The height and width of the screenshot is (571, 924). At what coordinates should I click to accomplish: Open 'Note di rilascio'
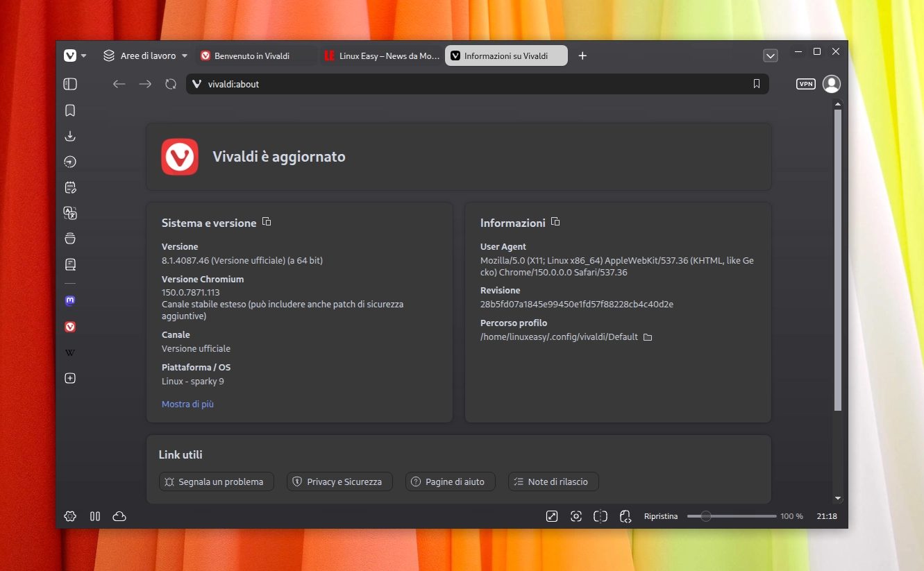[553, 481]
